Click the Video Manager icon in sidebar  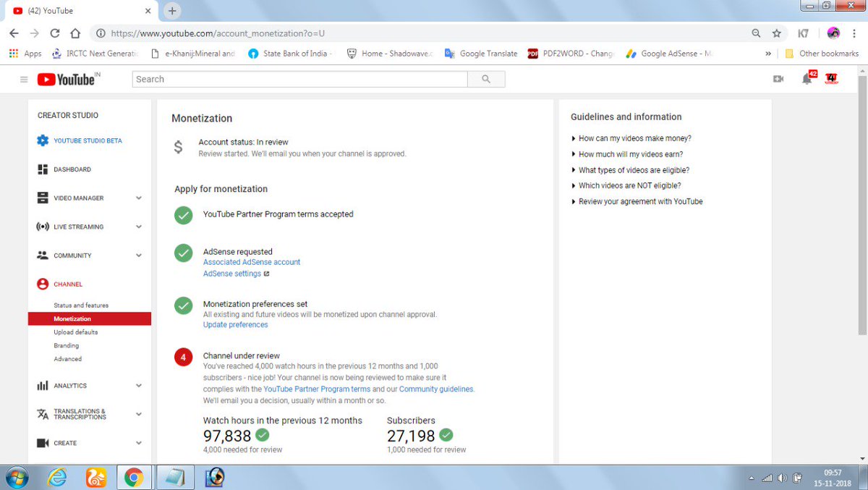coord(43,198)
